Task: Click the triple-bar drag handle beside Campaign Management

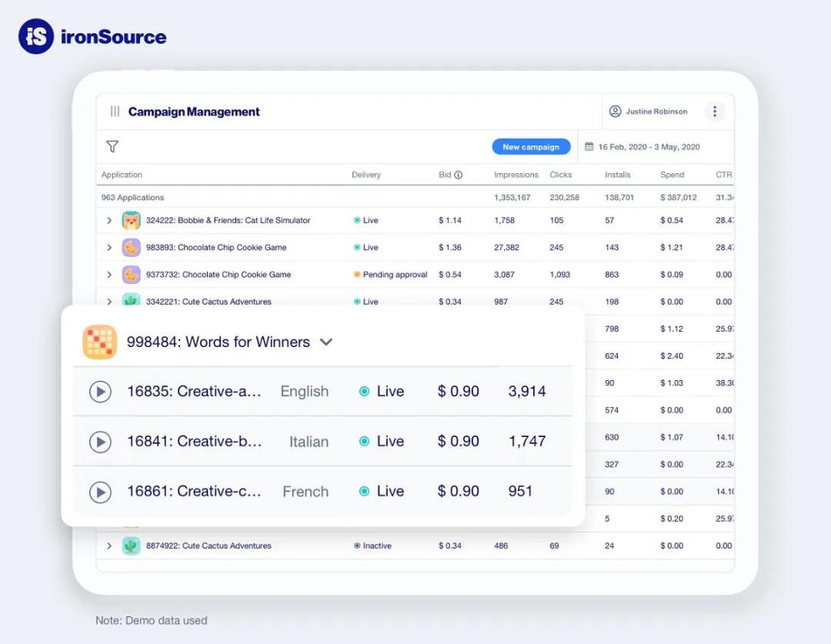Action: pyautogui.click(x=115, y=112)
